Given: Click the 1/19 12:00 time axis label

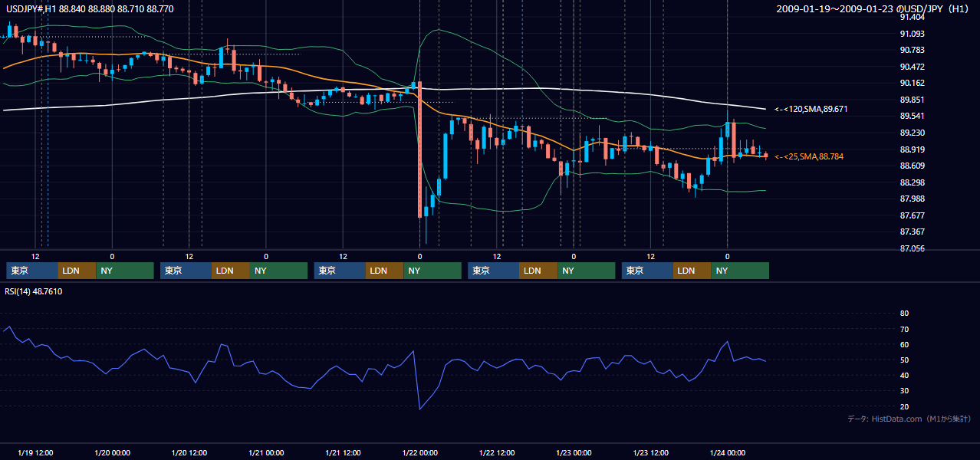Looking at the screenshot, I should pos(35,452).
